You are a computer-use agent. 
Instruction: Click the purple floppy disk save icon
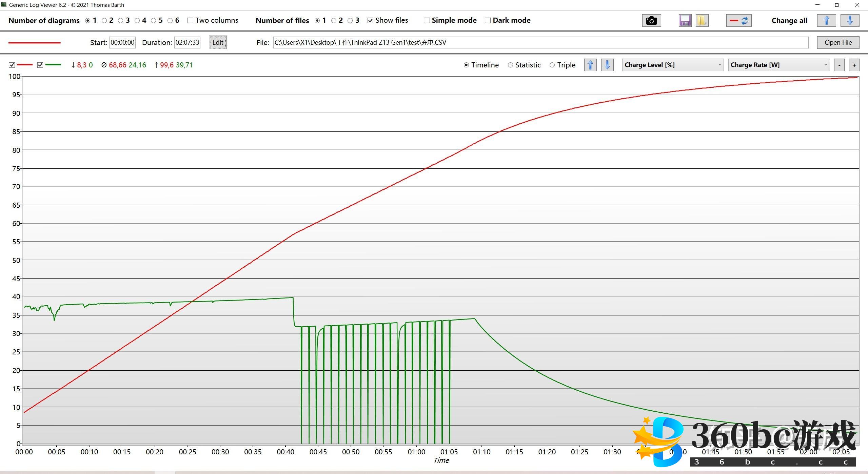pyautogui.click(x=685, y=21)
